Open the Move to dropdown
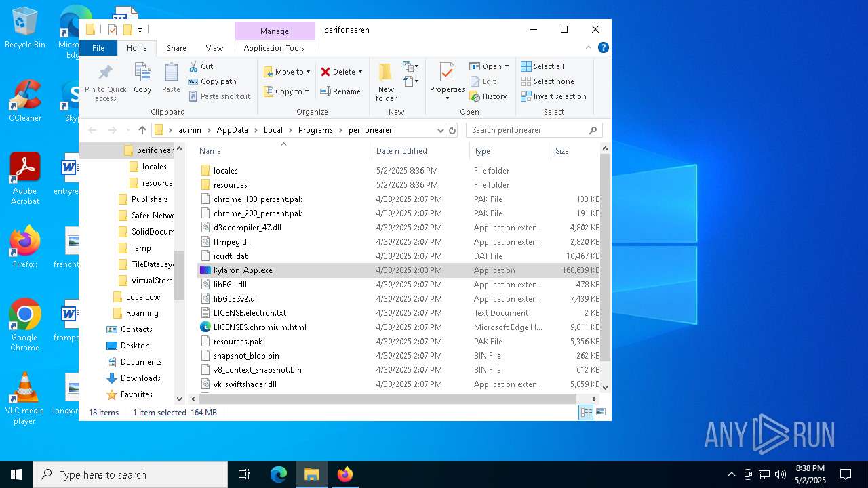 286,72
